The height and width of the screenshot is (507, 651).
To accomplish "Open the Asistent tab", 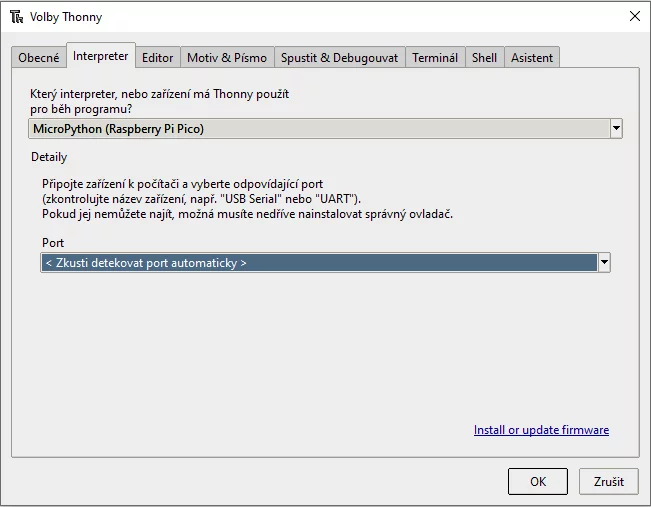I will [532, 57].
